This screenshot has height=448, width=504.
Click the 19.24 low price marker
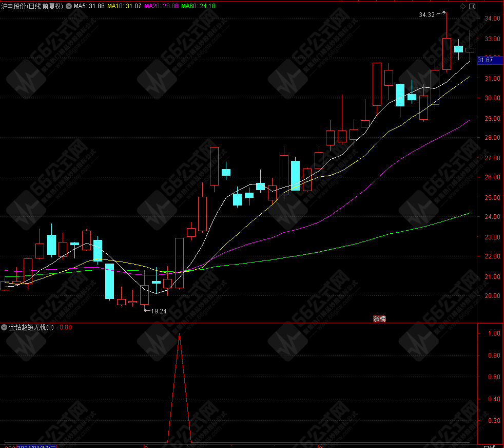pos(159,311)
